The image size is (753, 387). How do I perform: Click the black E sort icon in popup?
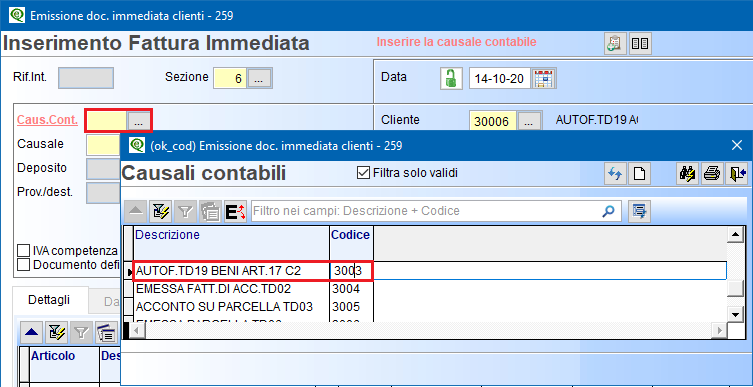click(235, 211)
